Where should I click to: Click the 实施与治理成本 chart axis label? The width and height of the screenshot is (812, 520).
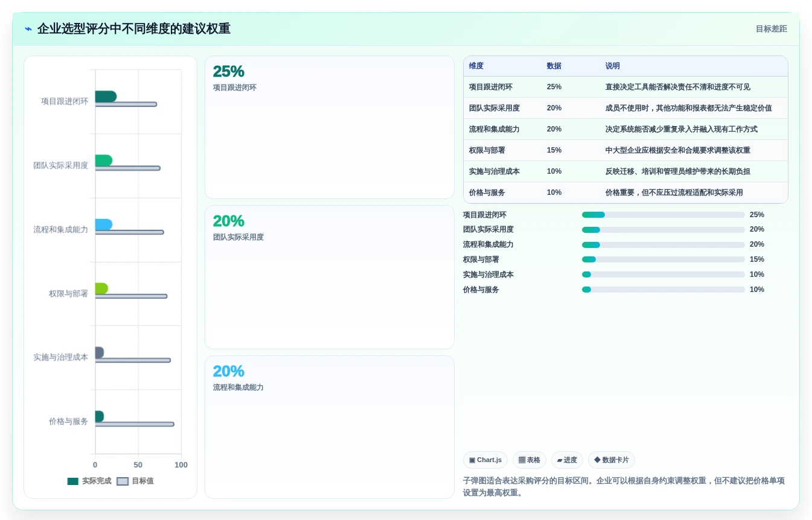(60, 357)
